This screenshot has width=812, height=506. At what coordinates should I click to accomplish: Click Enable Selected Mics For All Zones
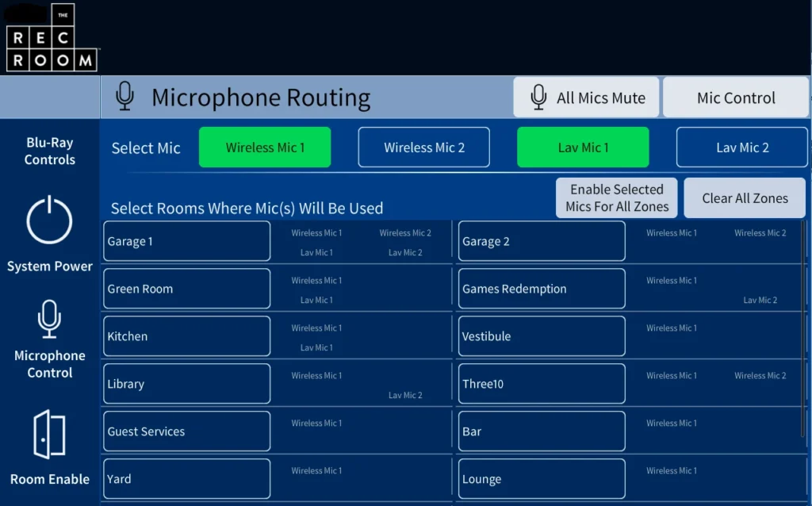click(616, 197)
